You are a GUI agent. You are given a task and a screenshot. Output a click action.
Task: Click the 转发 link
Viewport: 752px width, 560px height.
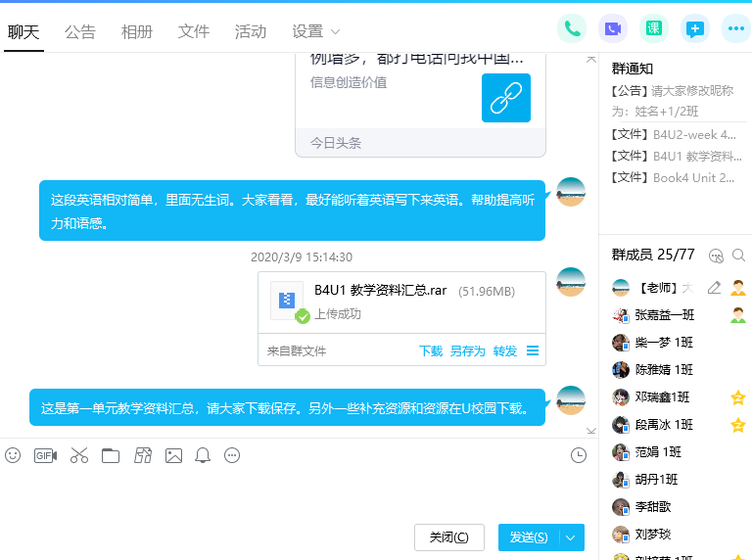click(x=505, y=350)
